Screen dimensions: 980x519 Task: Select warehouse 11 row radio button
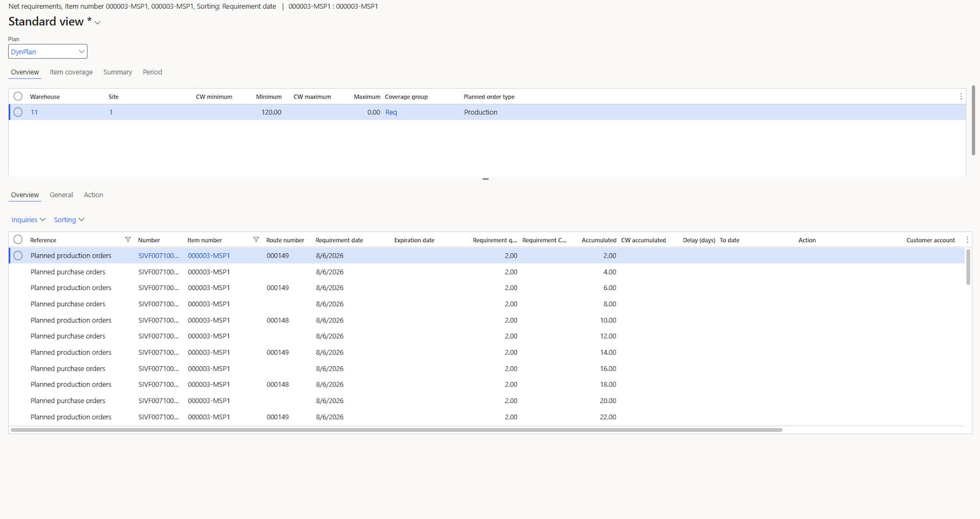coord(18,112)
